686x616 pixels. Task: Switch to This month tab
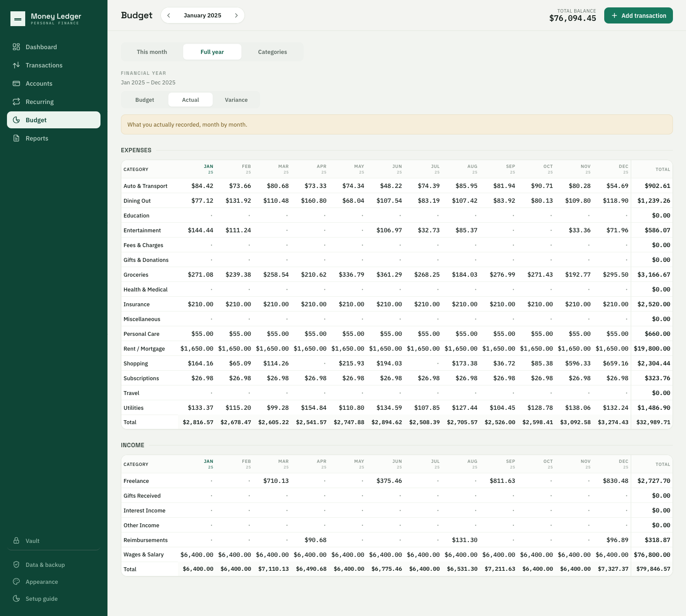152,52
